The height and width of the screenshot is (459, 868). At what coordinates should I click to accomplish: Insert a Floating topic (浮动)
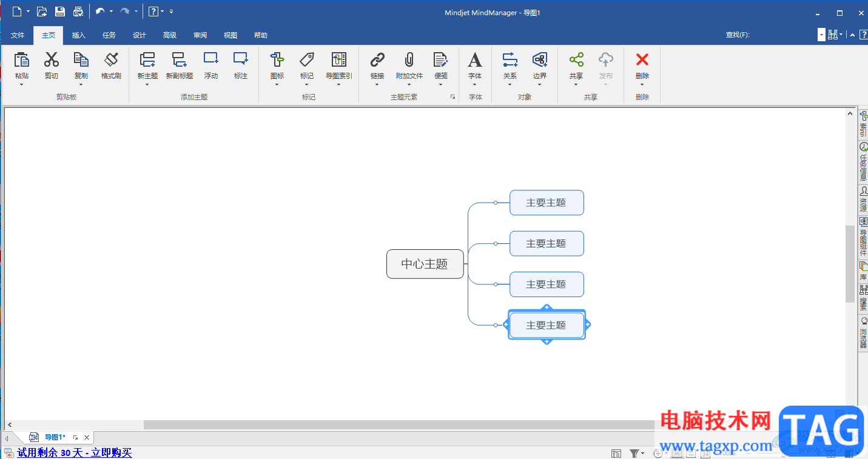[211, 59]
